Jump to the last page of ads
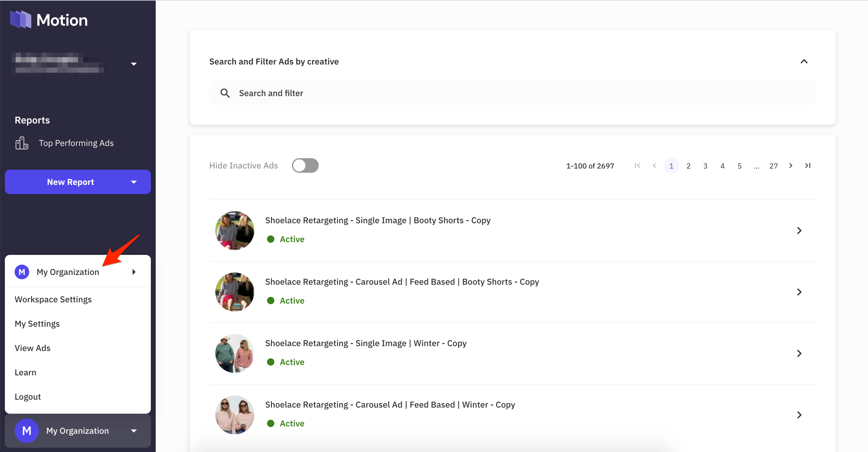 tap(808, 165)
